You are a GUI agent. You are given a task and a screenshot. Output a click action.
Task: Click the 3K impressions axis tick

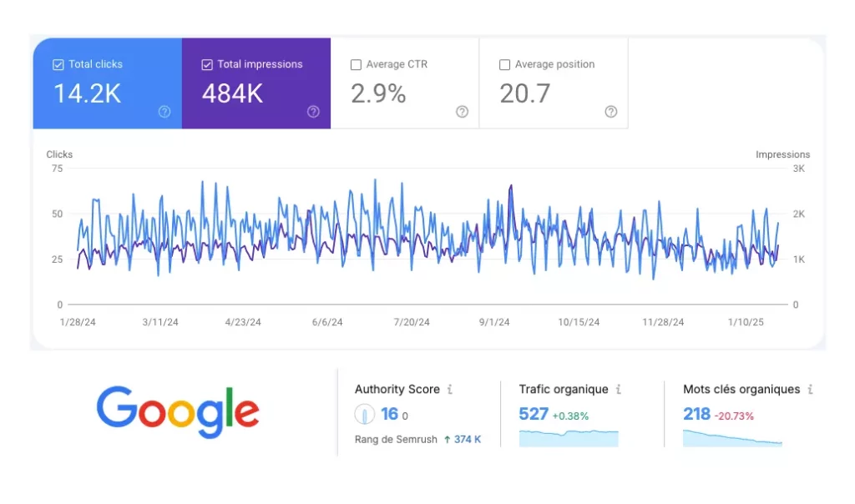coord(799,169)
